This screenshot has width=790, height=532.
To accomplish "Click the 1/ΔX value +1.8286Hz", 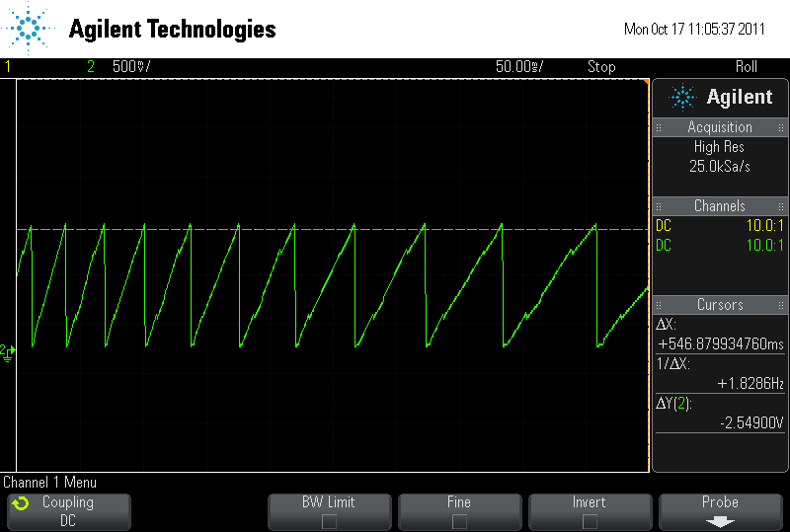I will coord(750,383).
